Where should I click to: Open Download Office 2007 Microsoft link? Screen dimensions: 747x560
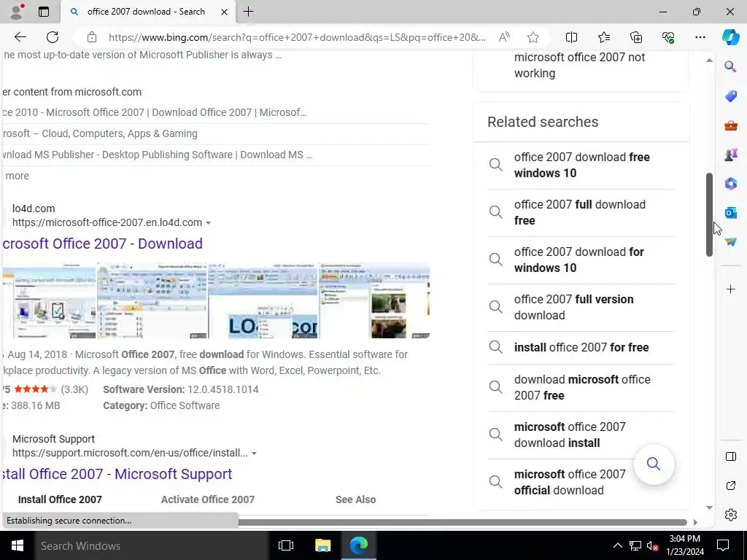(155, 112)
